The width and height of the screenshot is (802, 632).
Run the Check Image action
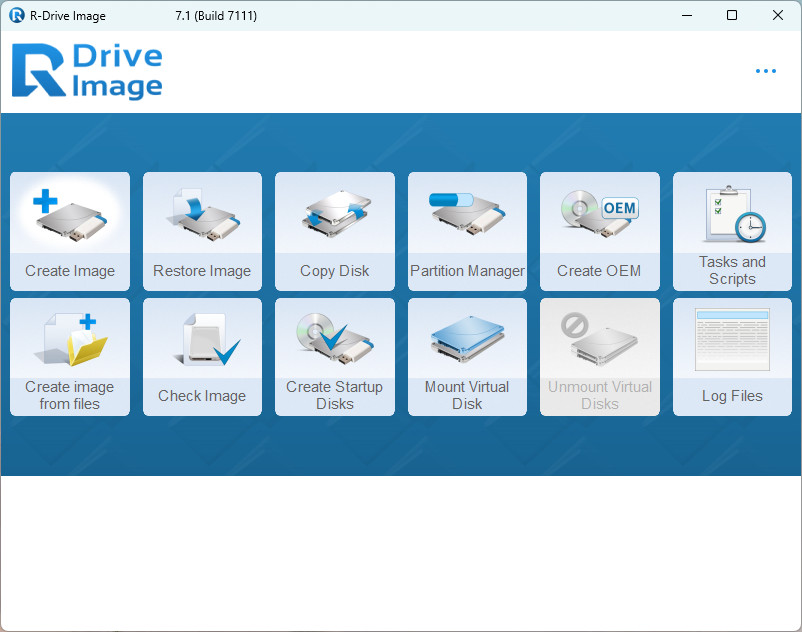click(x=203, y=357)
